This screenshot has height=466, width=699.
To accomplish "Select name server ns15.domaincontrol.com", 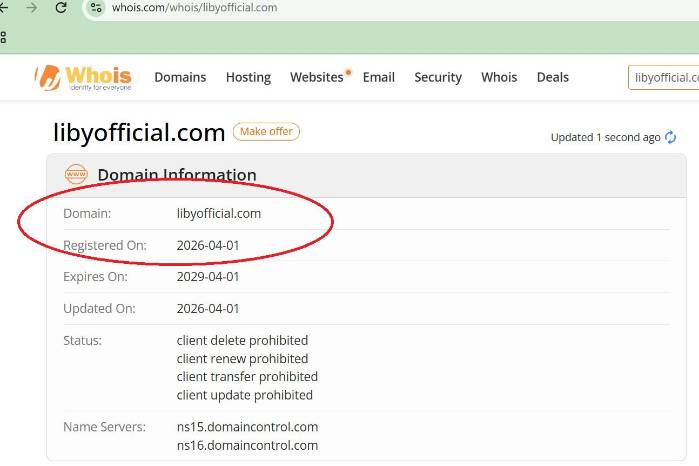I will 247,427.
